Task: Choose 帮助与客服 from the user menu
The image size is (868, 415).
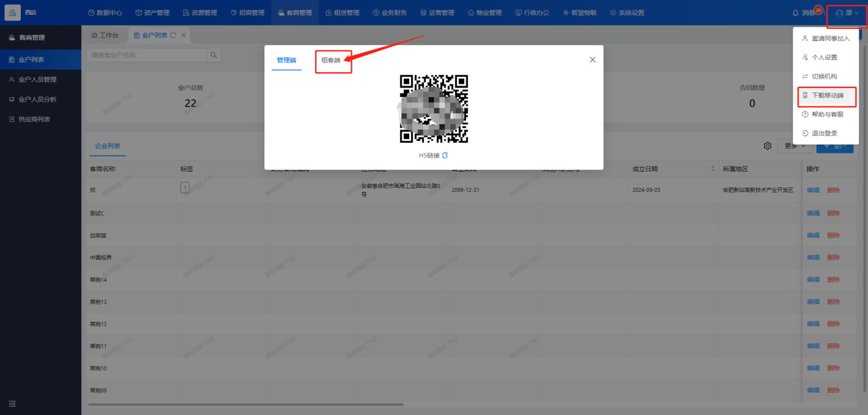Action: point(826,114)
